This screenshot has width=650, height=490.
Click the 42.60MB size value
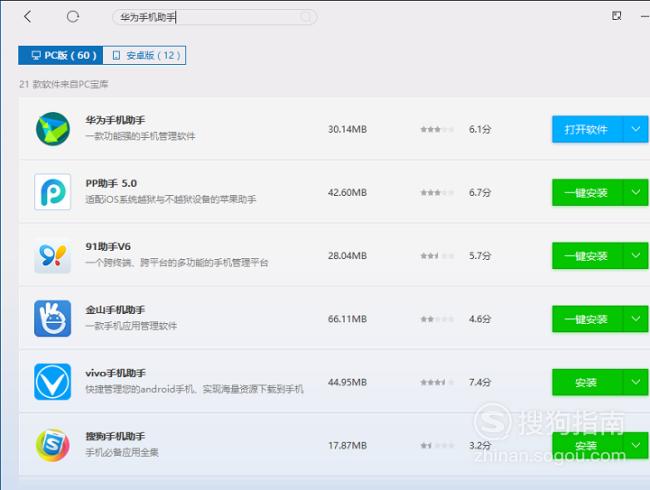(347, 192)
